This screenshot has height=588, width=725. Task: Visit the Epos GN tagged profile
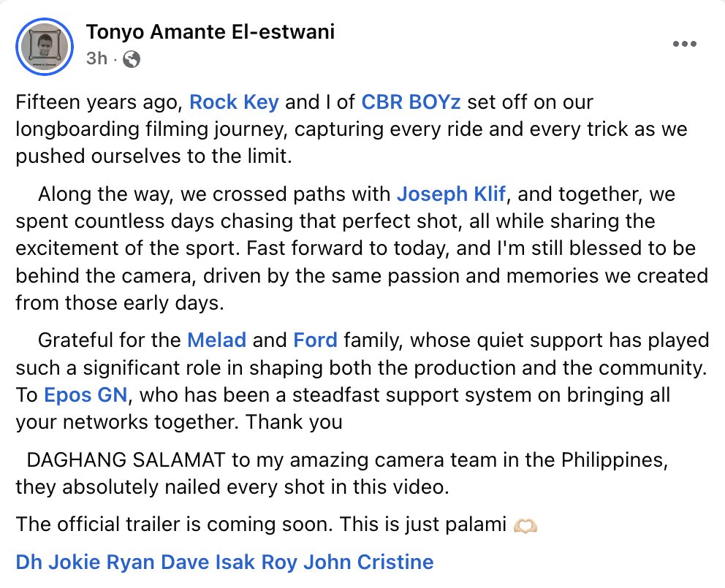pos(86,395)
